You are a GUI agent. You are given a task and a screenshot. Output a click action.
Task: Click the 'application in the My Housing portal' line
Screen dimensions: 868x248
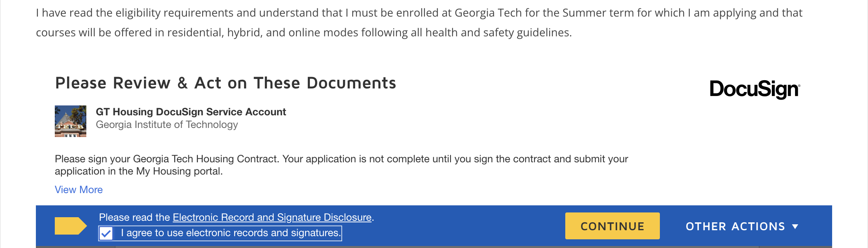click(139, 171)
